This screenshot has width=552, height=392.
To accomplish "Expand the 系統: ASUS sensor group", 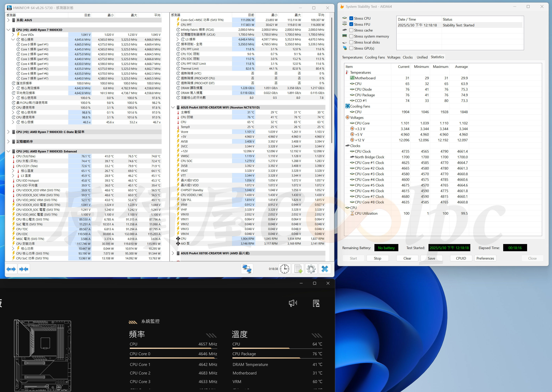I will 8,20.
